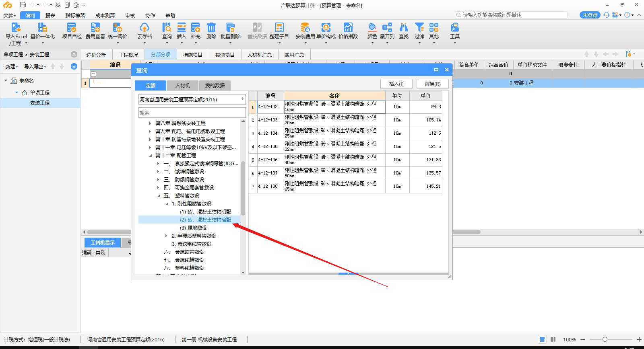Switch to the 人材机 tab in the query dialog
The height and width of the screenshot is (349, 644).
[x=183, y=85]
